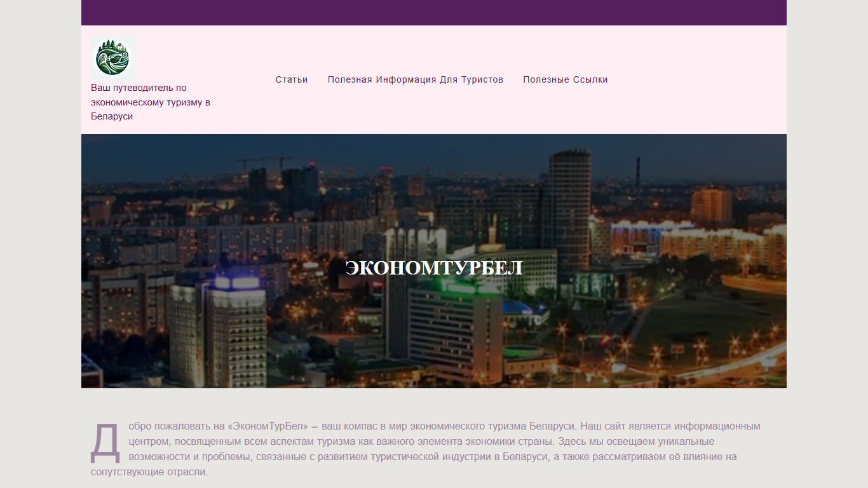This screenshot has width=868, height=488.
Task: Click the tagline starting with Ваш путеводитель
Action: [151, 102]
